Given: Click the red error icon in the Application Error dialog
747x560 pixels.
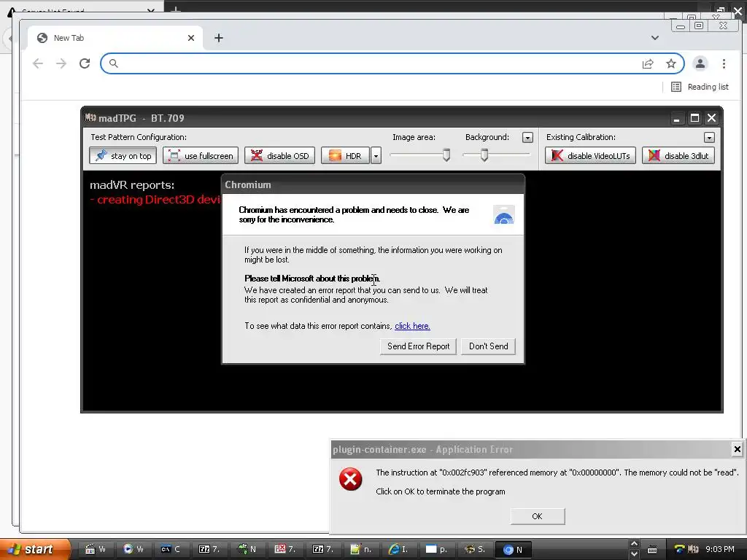Looking at the screenshot, I should click(351, 479).
